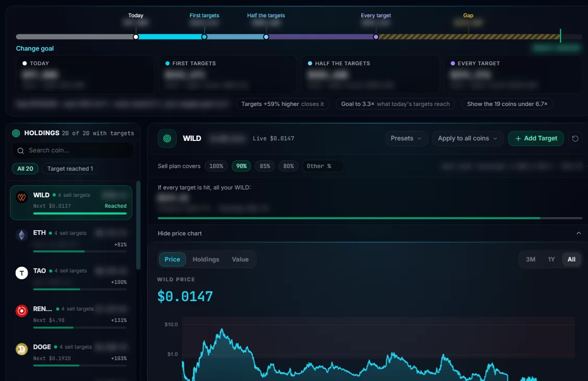588x381 pixels.
Task: Click the Search coin input field
Action: (73, 150)
